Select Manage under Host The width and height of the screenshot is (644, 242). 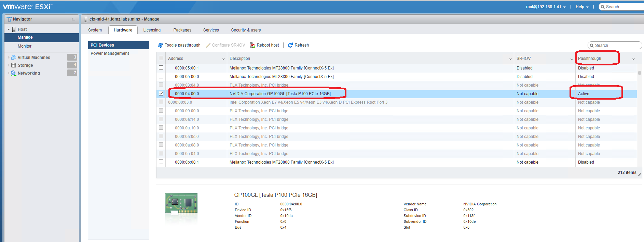(x=42, y=37)
